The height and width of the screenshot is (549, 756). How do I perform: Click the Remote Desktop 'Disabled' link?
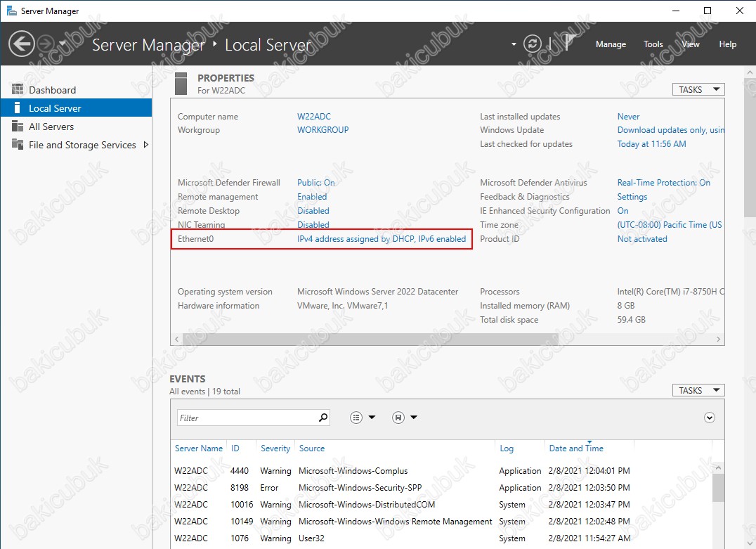tap(313, 210)
